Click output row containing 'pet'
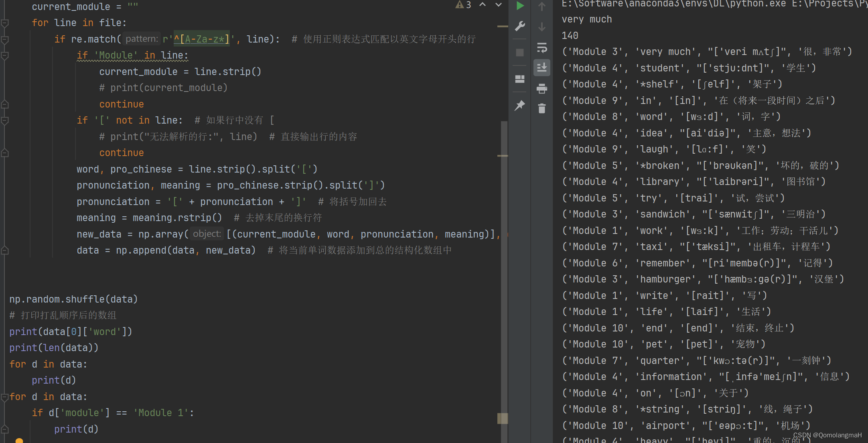The height and width of the screenshot is (443, 868). 663,344
